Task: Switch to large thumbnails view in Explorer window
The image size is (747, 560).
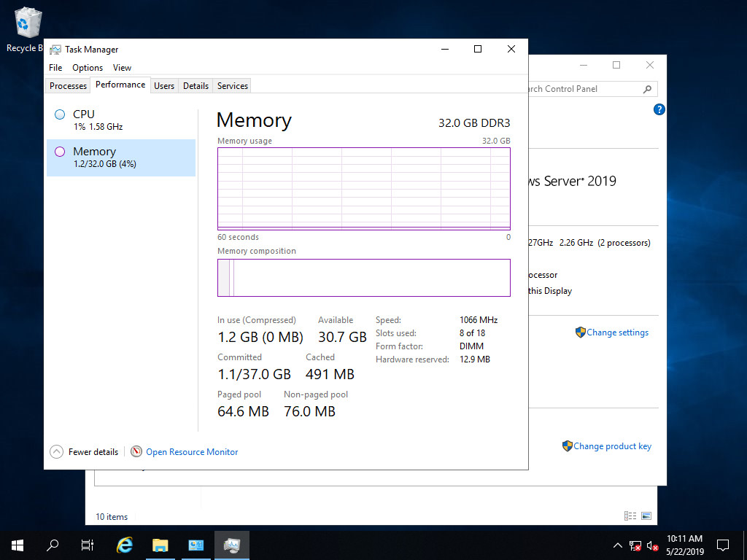Action: [x=646, y=516]
